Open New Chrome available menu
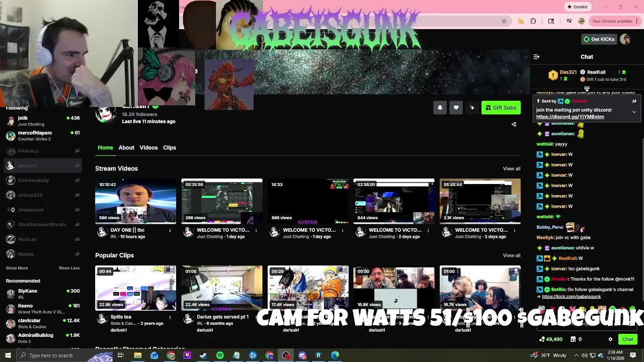The width and height of the screenshot is (644, 362). tap(615, 21)
